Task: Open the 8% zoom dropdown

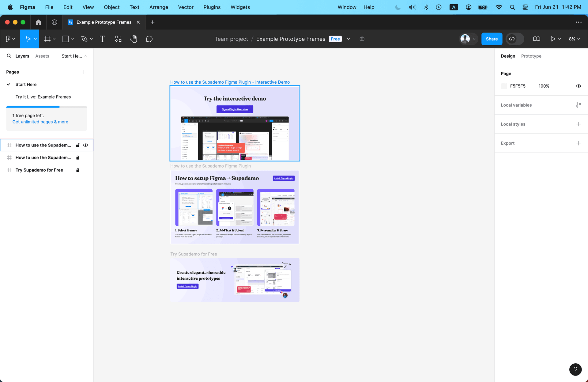Action: (575, 39)
